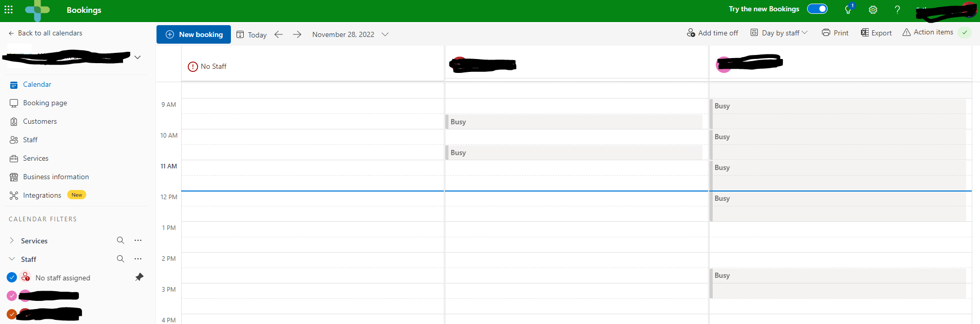The image size is (980, 324).
Task: Search within Services calendar filter
Action: 121,240
